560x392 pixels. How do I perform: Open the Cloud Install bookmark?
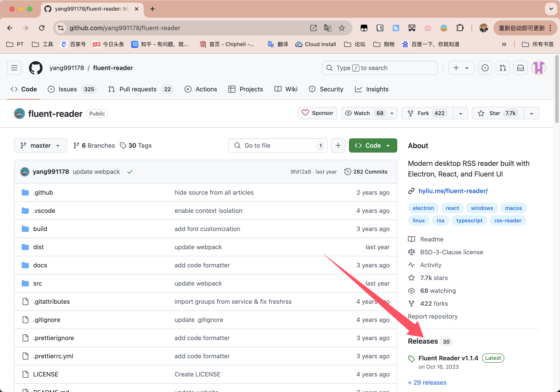316,44
